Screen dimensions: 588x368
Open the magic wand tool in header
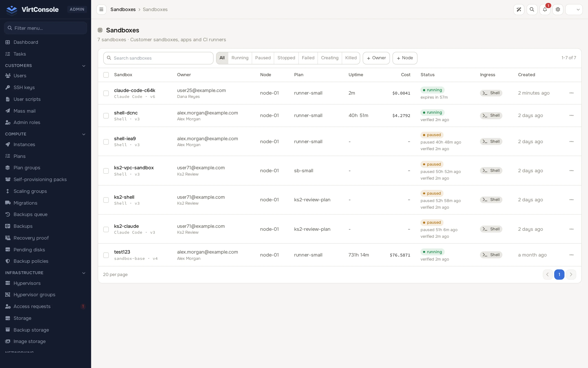(x=519, y=10)
